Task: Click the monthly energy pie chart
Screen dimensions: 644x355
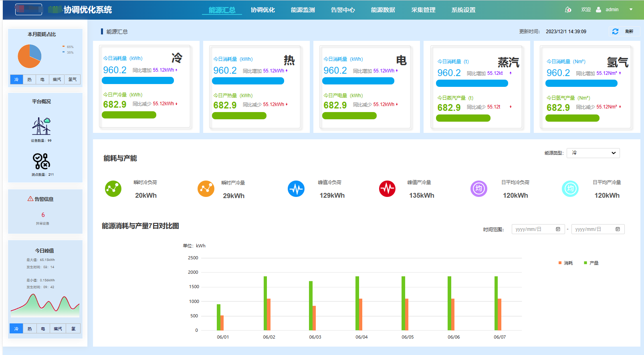Action: pyautogui.click(x=30, y=56)
